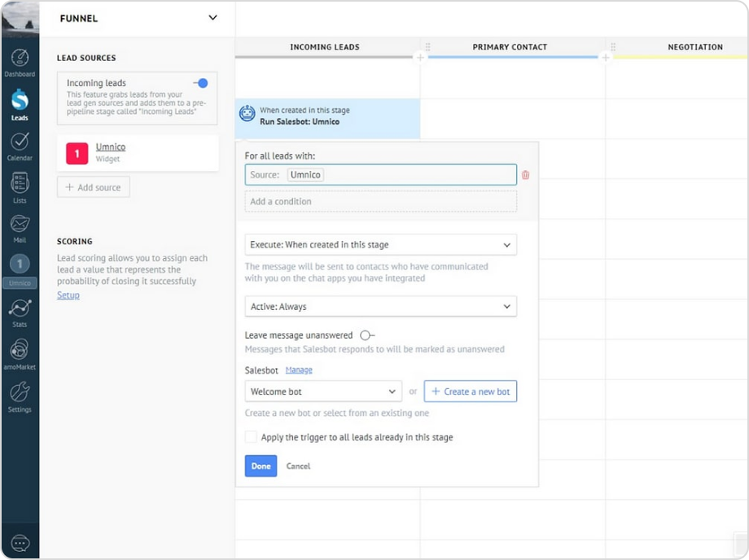Screen dimensions: 749x560
Task: Open the Mail section
Action: click(x=20, y=221)
